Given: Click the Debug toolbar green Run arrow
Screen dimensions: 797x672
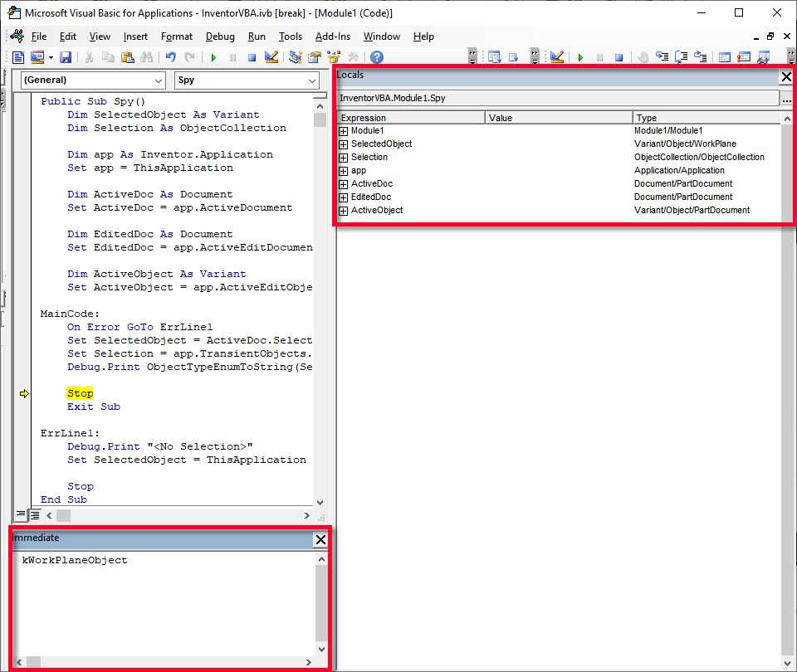Looking at the screenshot, I should coord(580,57).
